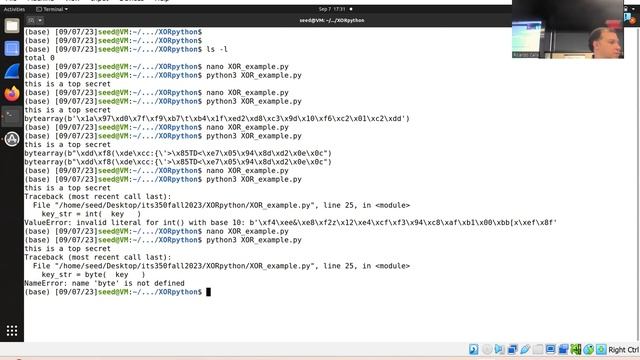The image size is (640, 360).
Task: Click the Right Ctrl host key label
Action: 623,350
